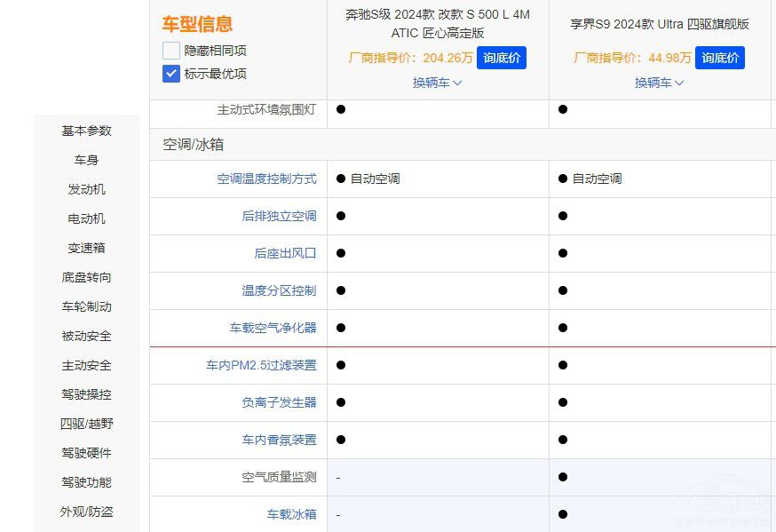Open the 后排独立空调 explanation
Image resolution: width=776 pixels, height=532 pixels.
click(278, 216)
